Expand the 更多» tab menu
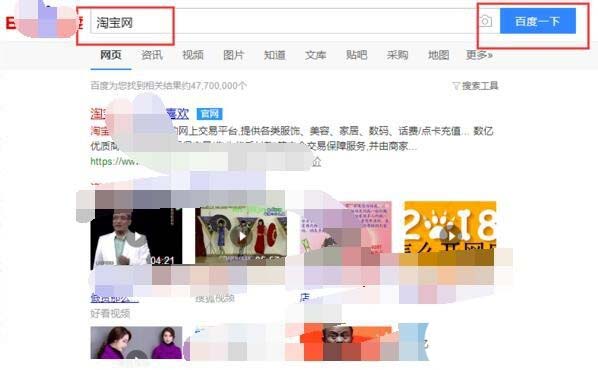 coord(479,55)
